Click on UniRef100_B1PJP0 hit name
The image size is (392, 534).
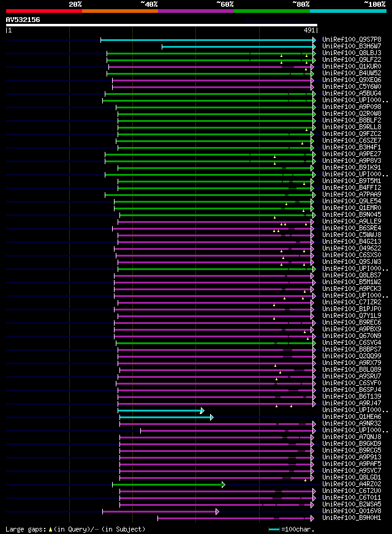352,309
